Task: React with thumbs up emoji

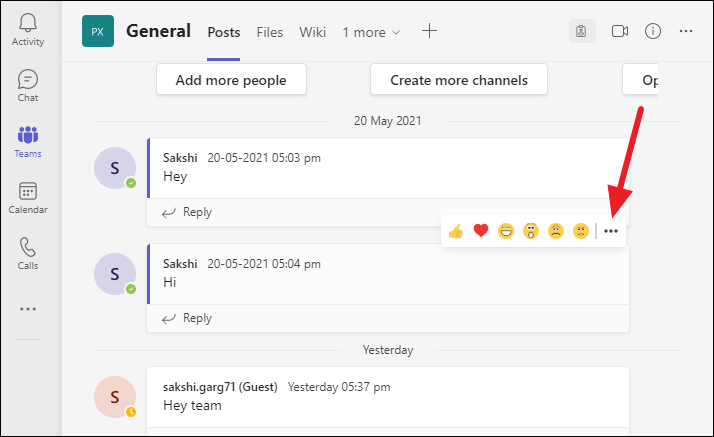Action: coord(455,231)
